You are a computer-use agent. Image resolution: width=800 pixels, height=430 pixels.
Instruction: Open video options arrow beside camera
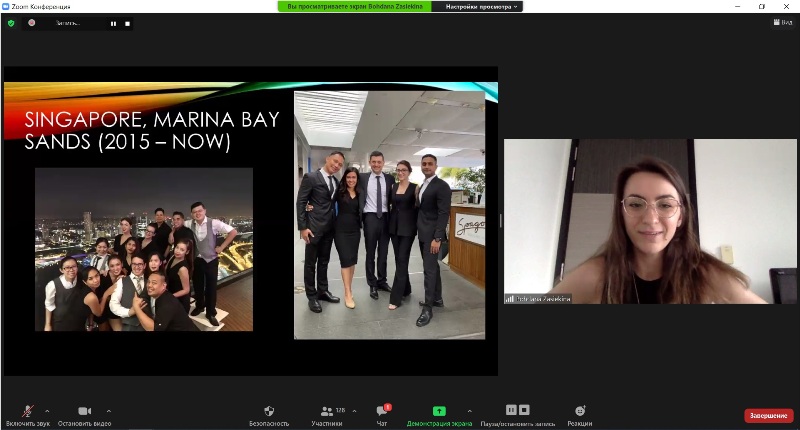[109, 411]
